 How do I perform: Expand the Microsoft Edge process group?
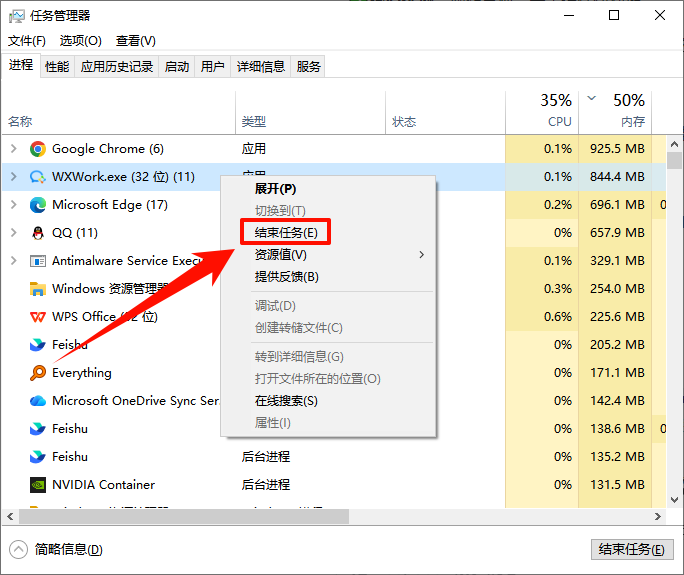point(14,205)
